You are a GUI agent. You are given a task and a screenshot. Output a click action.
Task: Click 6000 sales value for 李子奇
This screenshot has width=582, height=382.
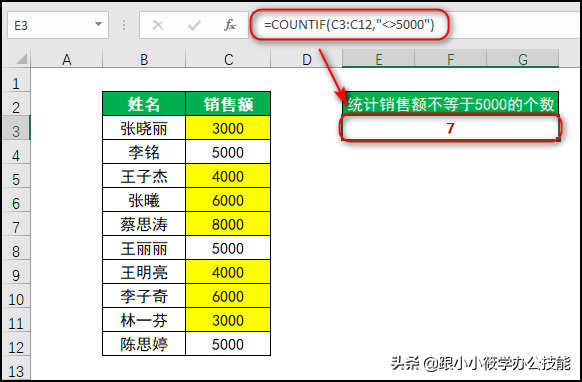tap(228, 296)
